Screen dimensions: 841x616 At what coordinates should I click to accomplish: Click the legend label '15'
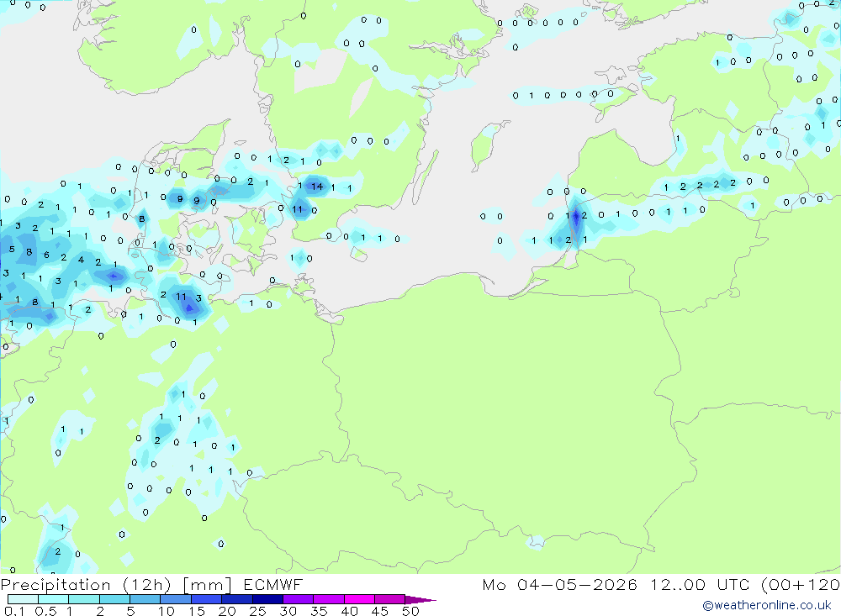[197, 611]
